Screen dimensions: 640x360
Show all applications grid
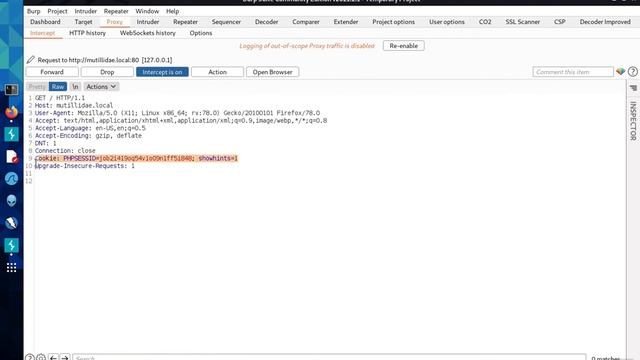click(x=11, y=267)
